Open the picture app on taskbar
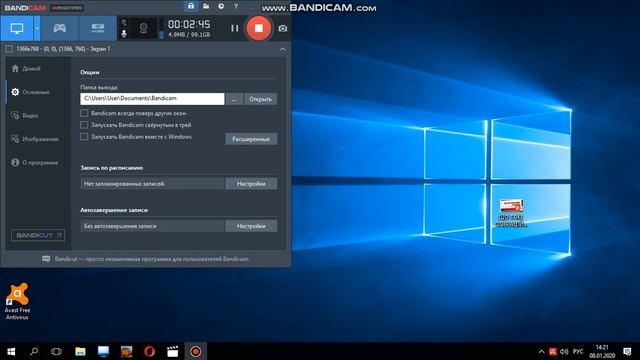640x360 pixels. pyautogui.click(x=127, y=351)
